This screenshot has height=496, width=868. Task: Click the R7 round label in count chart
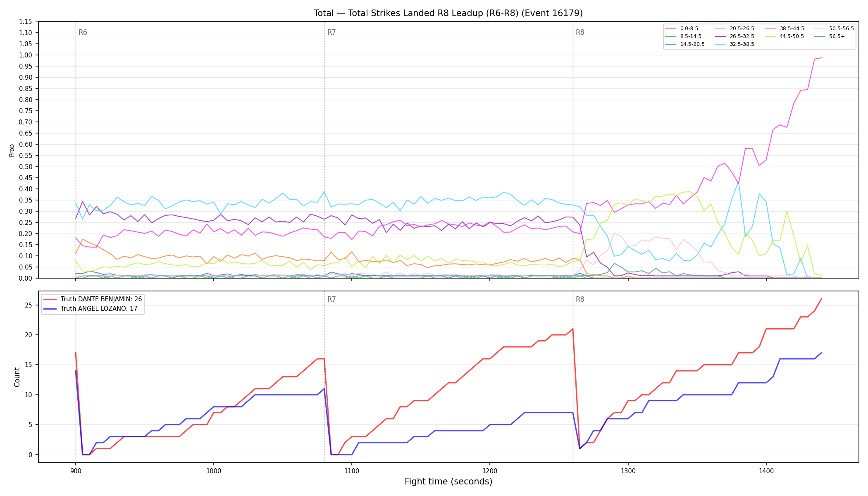331,299
